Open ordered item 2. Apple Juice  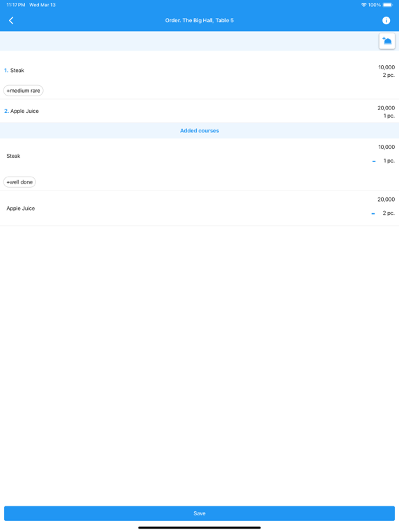click(199, 111)
